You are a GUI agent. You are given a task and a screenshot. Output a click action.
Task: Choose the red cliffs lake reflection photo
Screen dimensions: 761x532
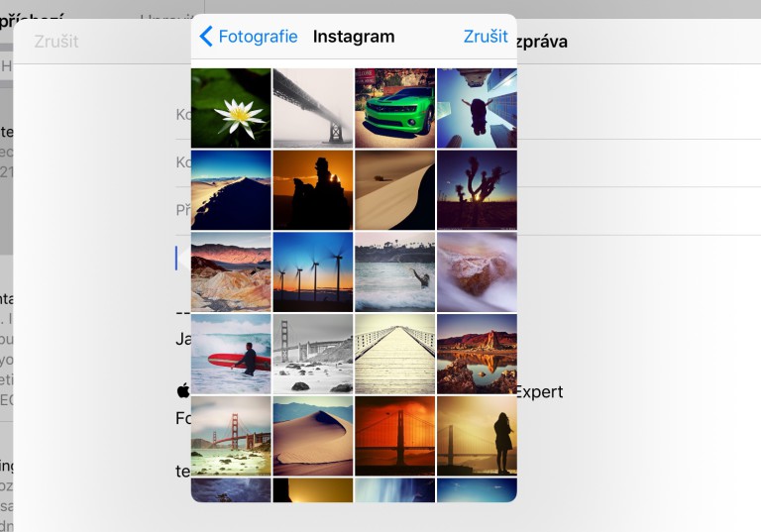pyautogui.click(x=477, y=354)
